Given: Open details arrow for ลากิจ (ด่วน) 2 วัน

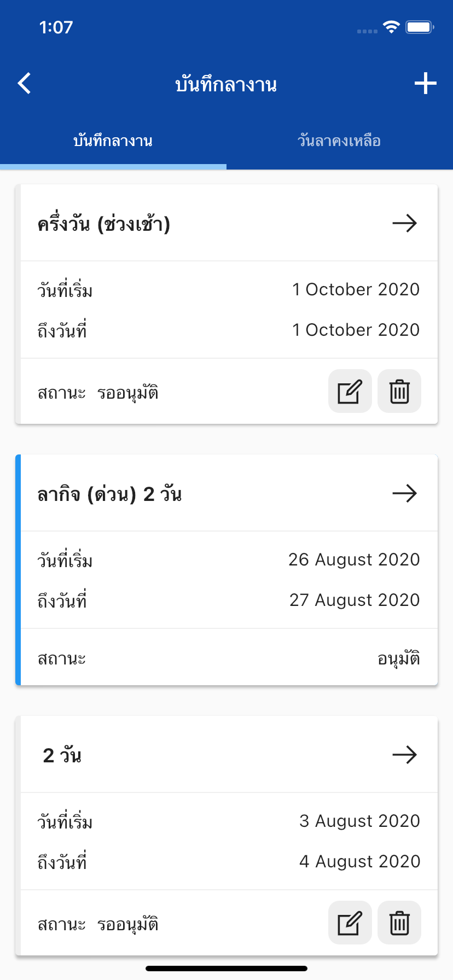Looking at the screenshot, I should click(405, 493).
